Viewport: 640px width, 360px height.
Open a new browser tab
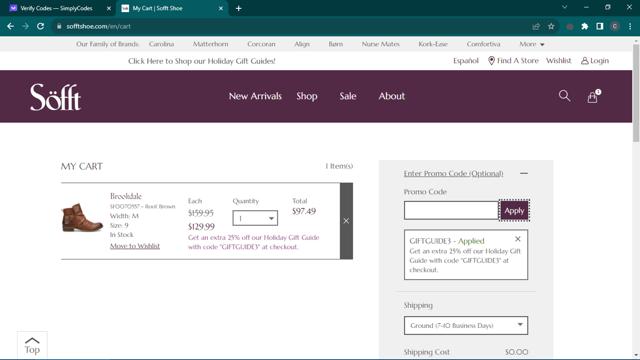pos(238,8)
